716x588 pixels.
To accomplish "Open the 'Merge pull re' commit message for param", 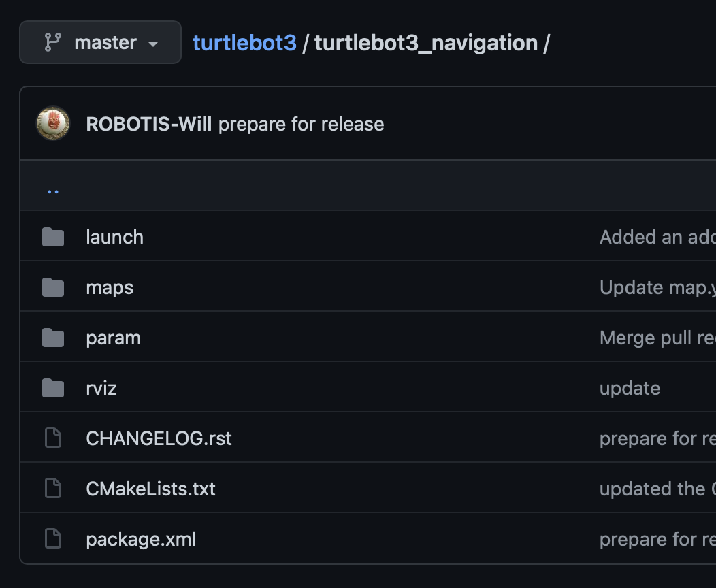I will [657, 338].
